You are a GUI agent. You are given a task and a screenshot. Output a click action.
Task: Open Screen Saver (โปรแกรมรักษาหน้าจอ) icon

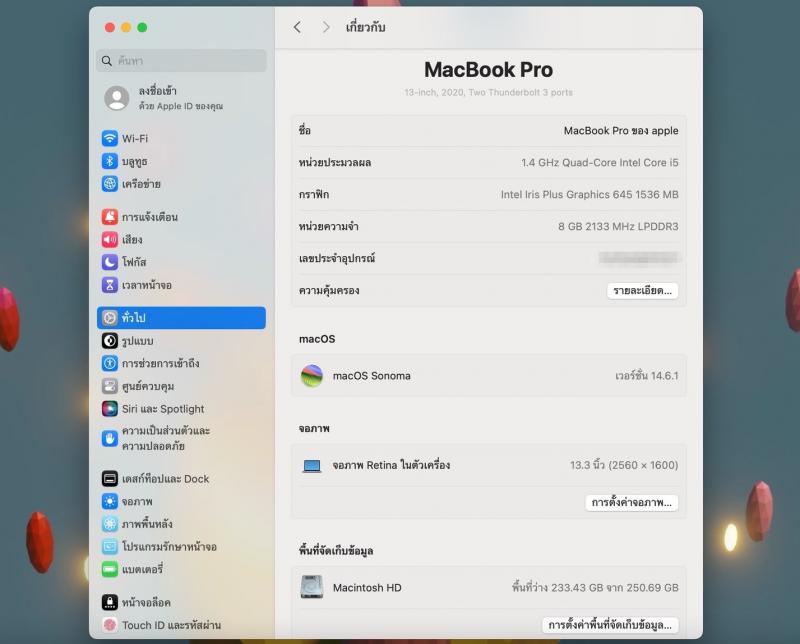[x=110, y=547]
